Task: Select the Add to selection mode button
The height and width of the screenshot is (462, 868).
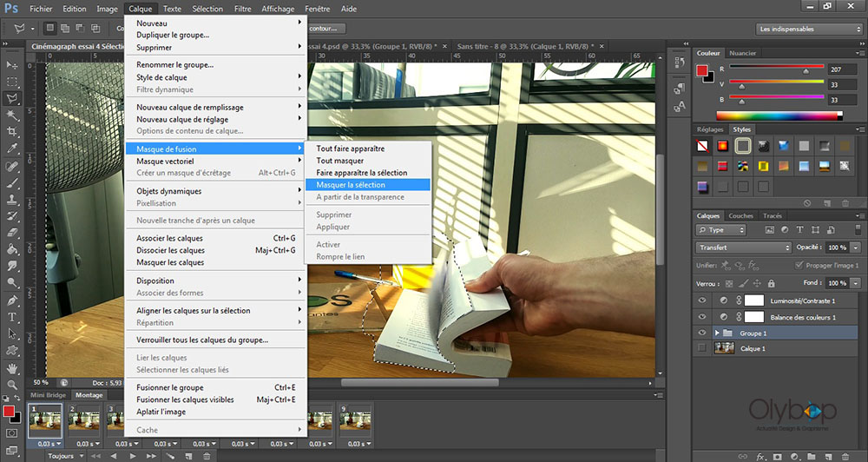Action: coord(65,29)
